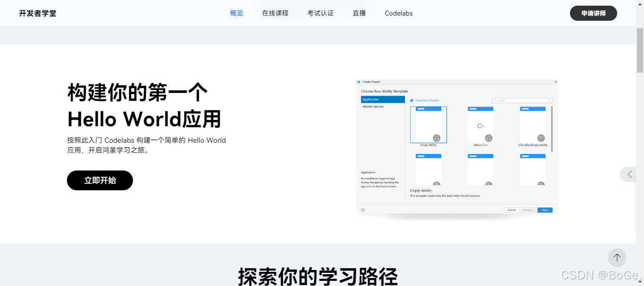Open the 直播 nav item
This screenshot has width=644, height=286.
point(359,13)
